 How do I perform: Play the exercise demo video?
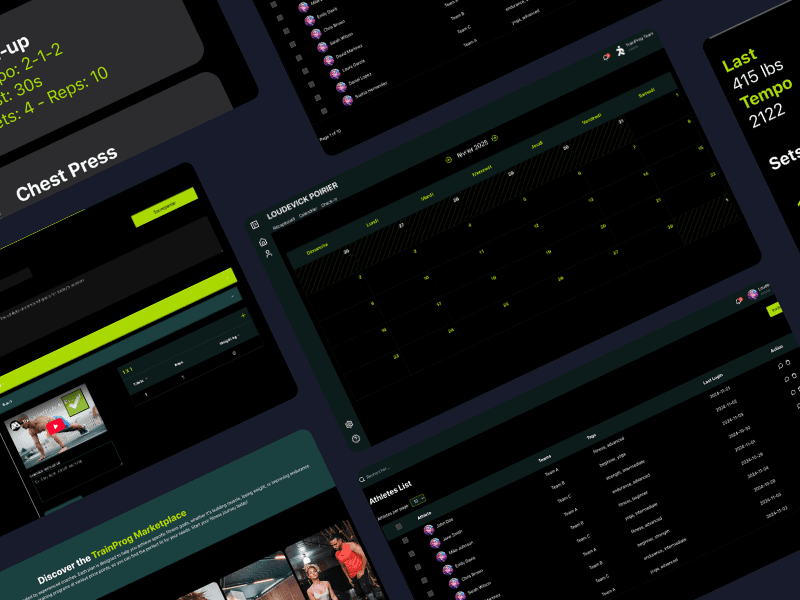click(x=56, y=425)
